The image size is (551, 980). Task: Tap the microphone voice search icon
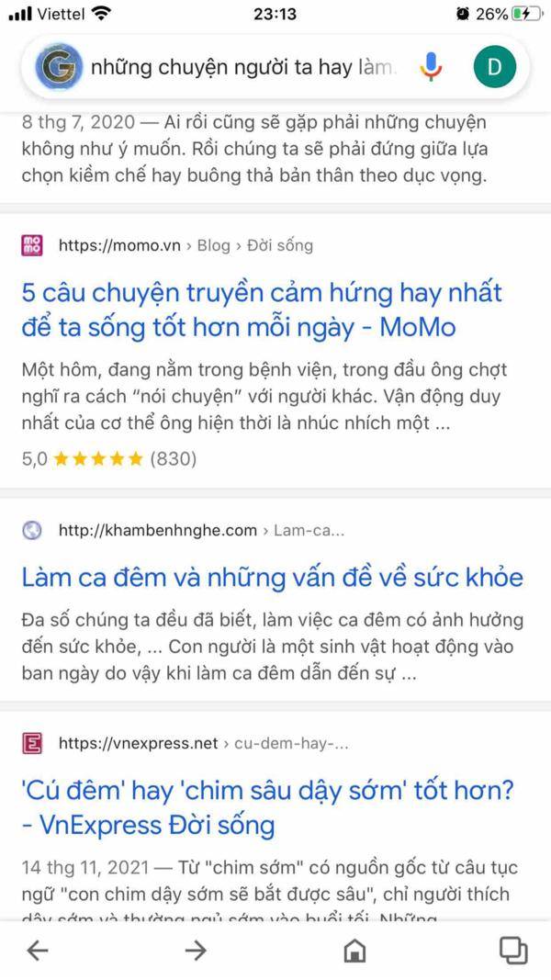point(431,66)
